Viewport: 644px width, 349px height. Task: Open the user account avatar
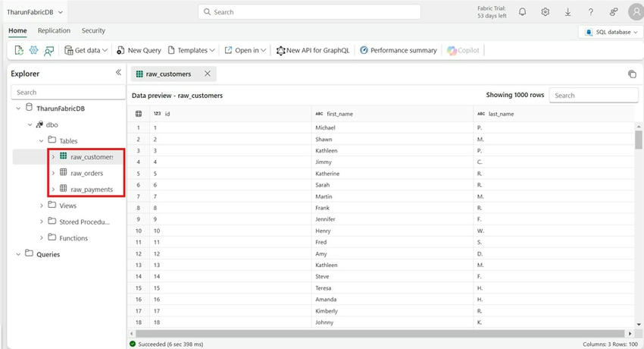(x=636, y=12)
